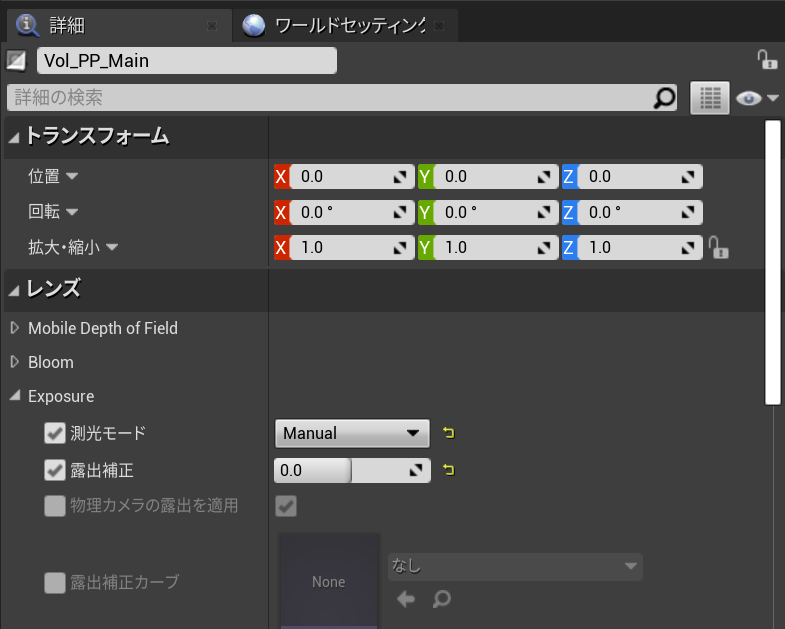Click the ワールドセッティング globe icon
Image resolution: width=785 pixels, height=629 pixels.
pyautogui.click(x=254, y=26)
